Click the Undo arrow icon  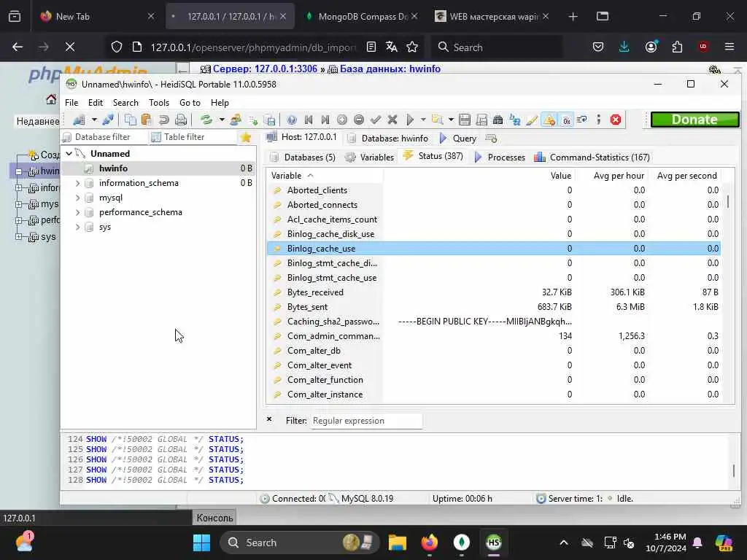pos(163,120)
